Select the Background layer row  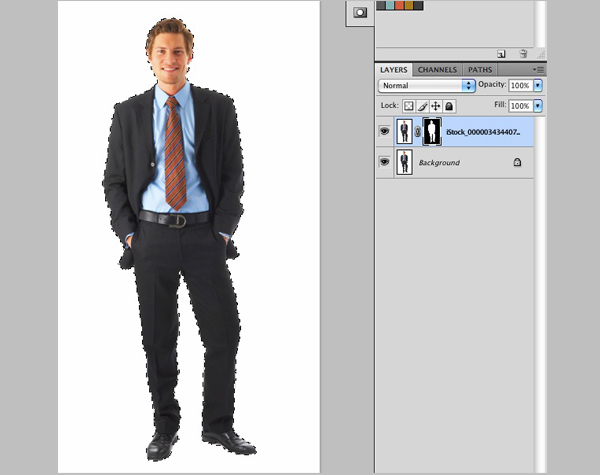[x=460, y=162]
